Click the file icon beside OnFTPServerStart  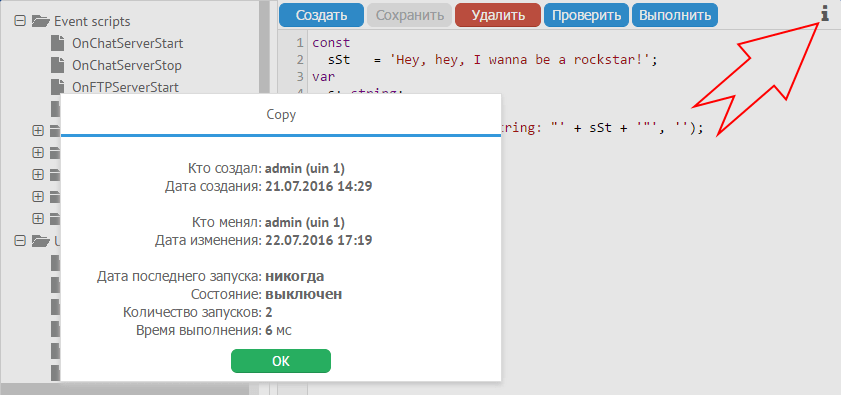57,87
